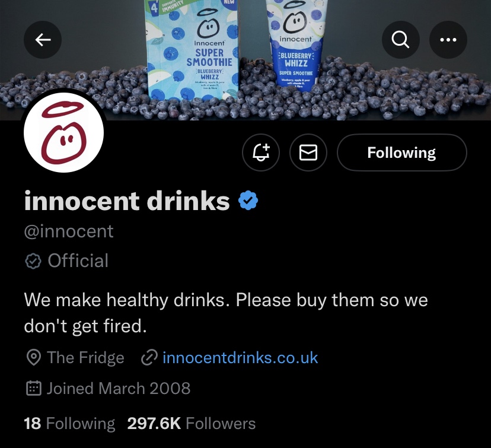Toggle the Following button
Screen dimensions: 491x448
tap(401, 153)
